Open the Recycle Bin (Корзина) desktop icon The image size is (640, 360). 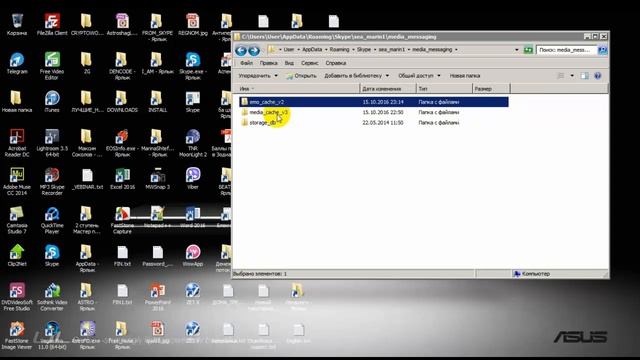(17, 24)
